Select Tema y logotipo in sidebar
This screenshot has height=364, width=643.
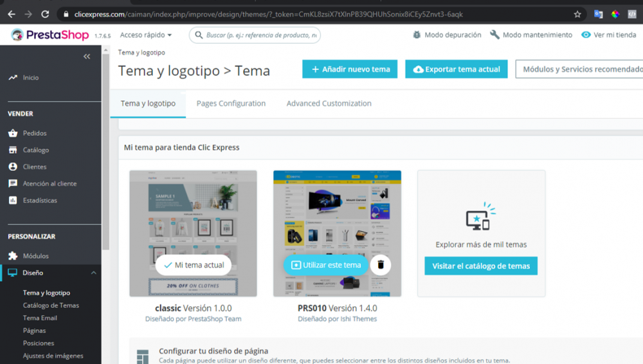(x=46, y=293)
